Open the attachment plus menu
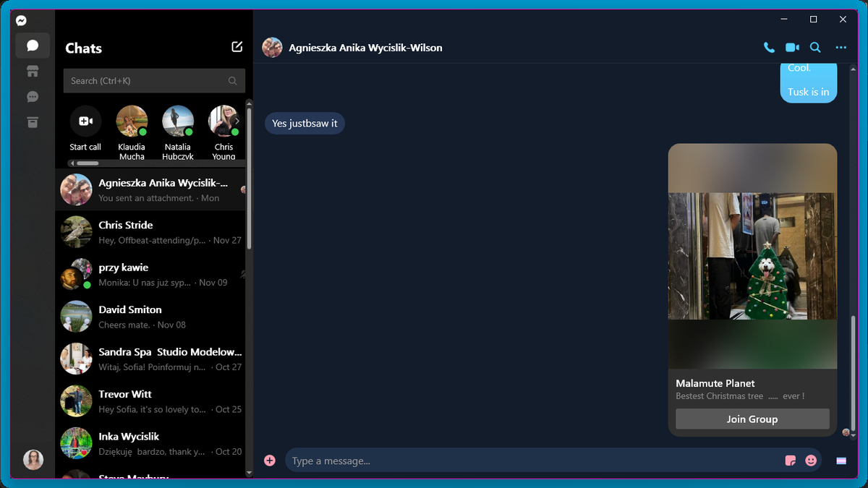The height and width of the screenshot is (488, 868). coord(269,460)
